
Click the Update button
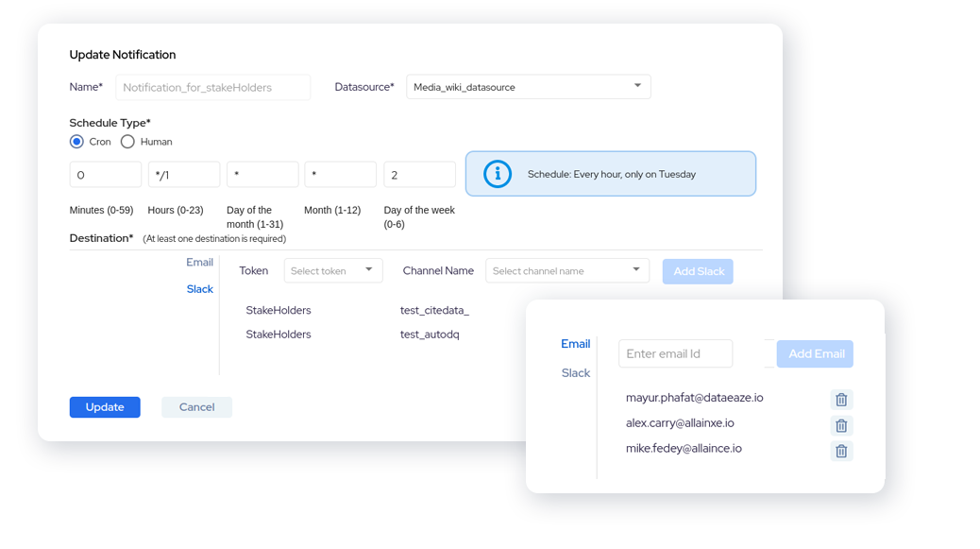point(105,407)
